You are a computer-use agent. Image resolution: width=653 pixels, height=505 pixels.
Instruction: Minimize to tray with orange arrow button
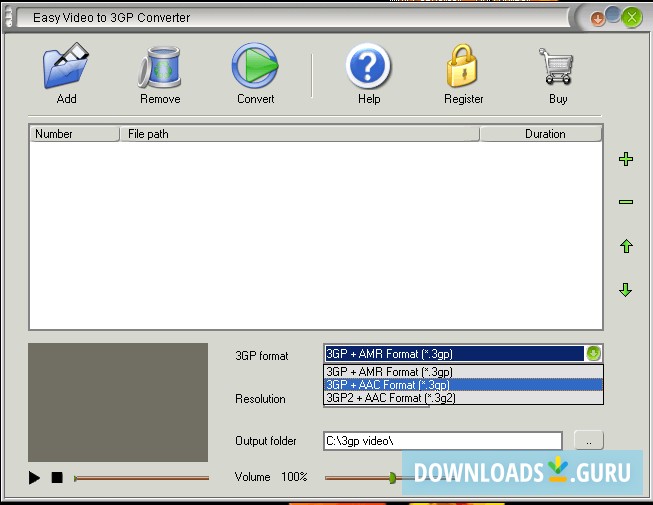(598, 18)
